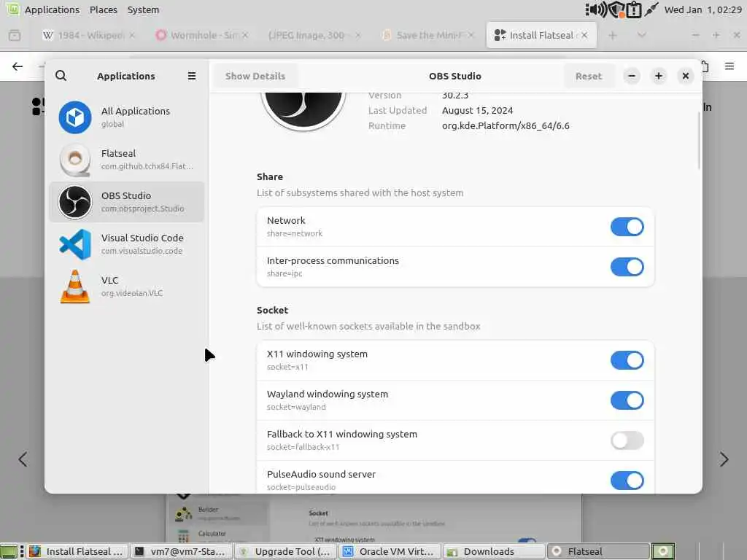The image size is (747, 560).
Task: Toggle Wayland windowing system switch
Action: coord(627,400)
